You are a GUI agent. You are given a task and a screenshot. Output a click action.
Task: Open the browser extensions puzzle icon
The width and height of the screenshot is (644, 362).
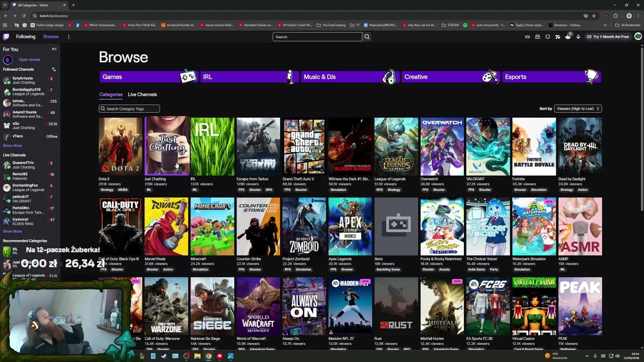pos(615,16)
